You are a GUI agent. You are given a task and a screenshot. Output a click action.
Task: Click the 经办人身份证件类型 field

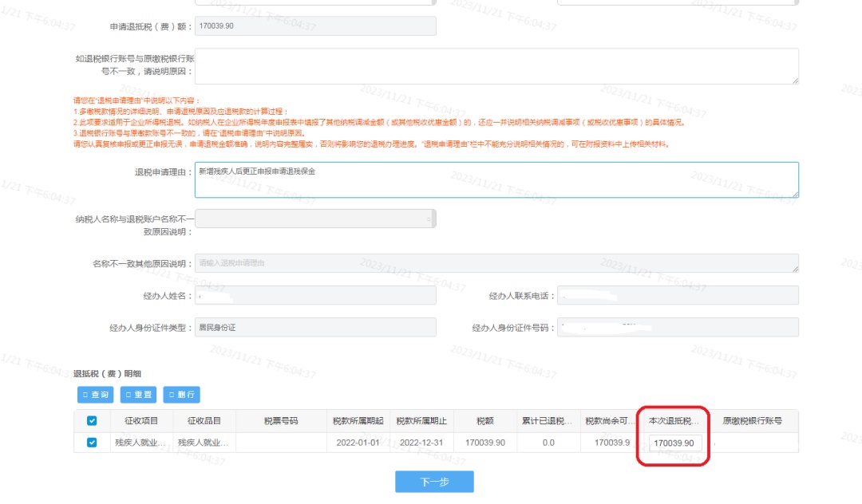(315, 328)
